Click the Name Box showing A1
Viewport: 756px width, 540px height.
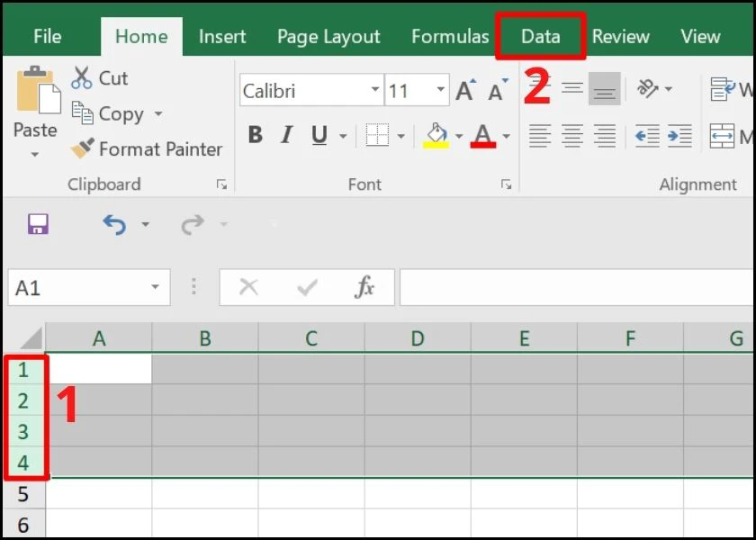coord(89,287)
